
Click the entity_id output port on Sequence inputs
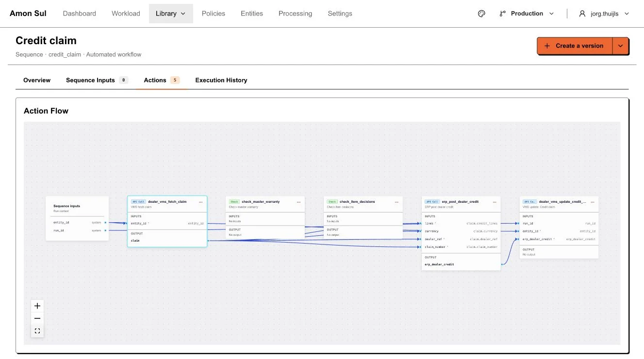105,223
